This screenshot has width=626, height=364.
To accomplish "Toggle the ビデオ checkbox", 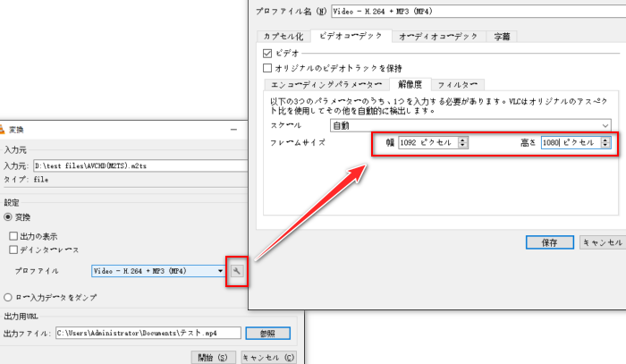I will point(267,53).
